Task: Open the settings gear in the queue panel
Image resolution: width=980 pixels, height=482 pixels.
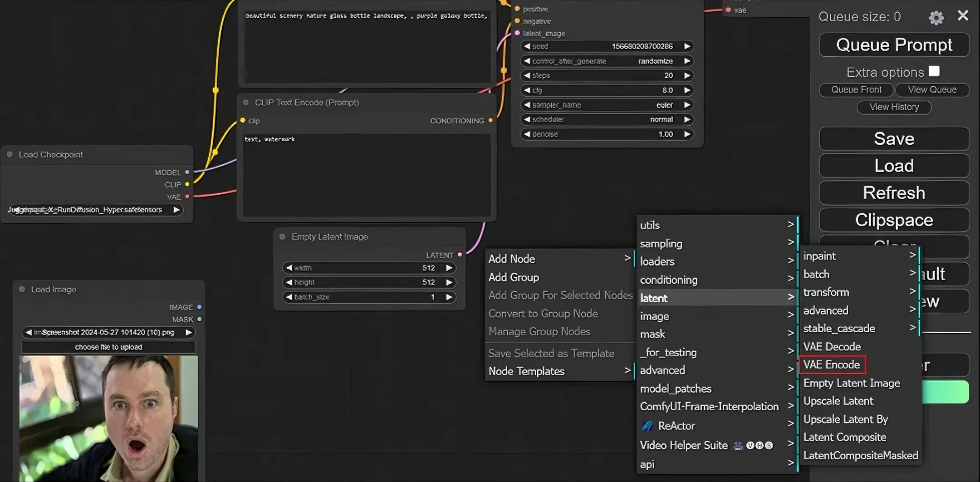Action: 936,17
